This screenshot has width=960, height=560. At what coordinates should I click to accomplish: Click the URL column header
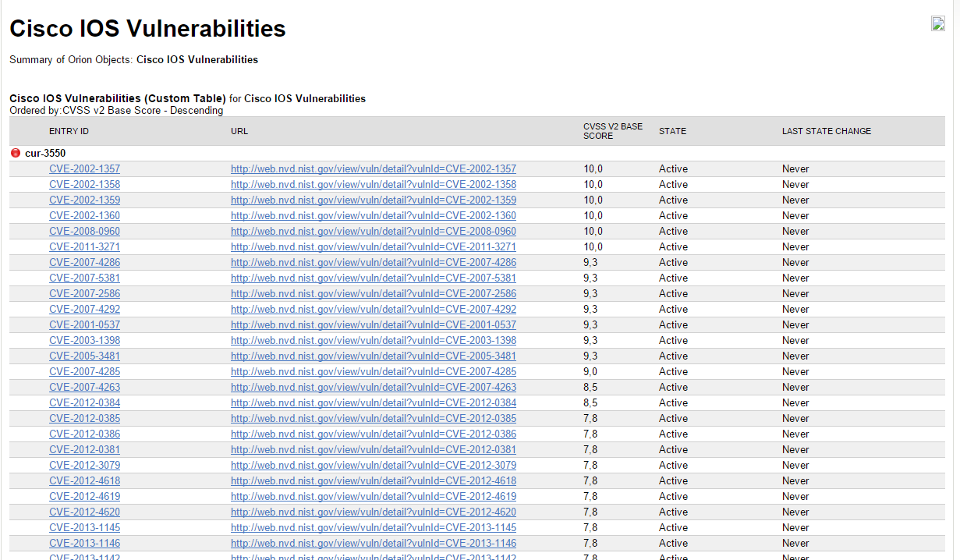[239, 131]
